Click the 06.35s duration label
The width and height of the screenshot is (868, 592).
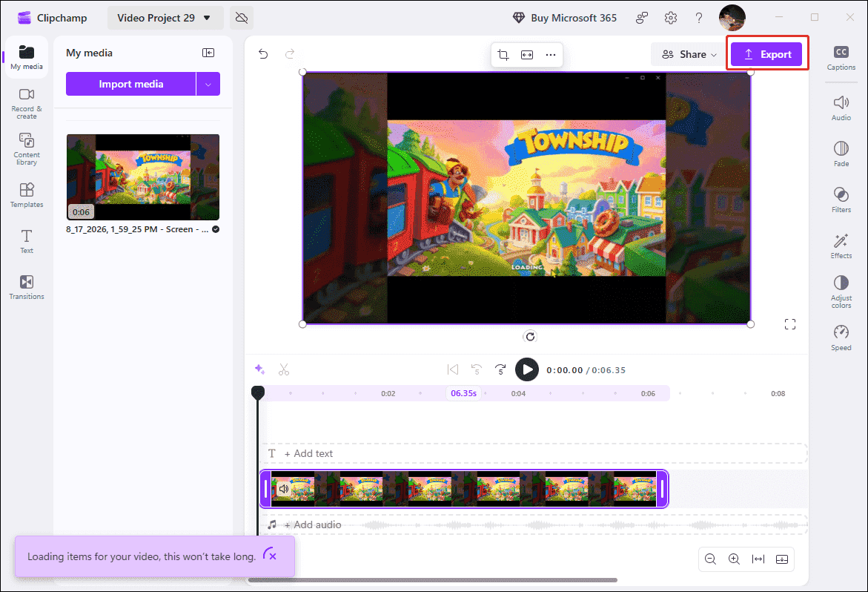pyautogui.click(x=463, y=393)
